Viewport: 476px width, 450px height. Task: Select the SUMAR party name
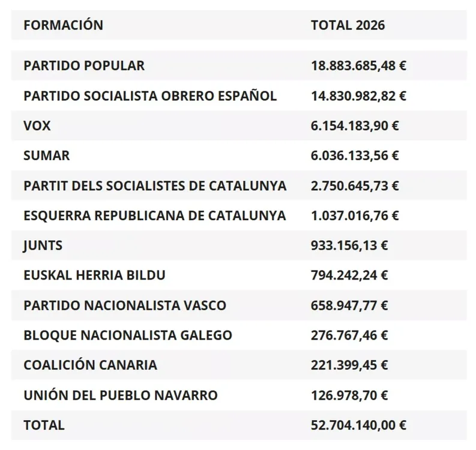point(47,155)
